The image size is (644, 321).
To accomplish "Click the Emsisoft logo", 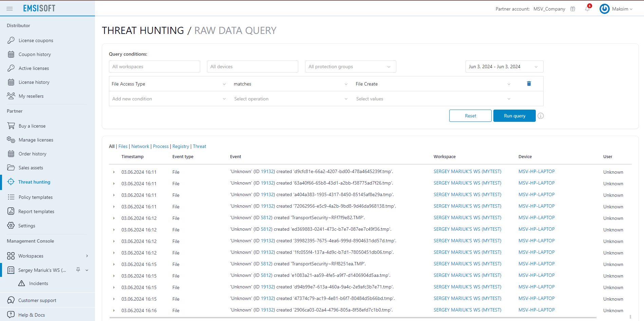I will click(x=39, y=8).
